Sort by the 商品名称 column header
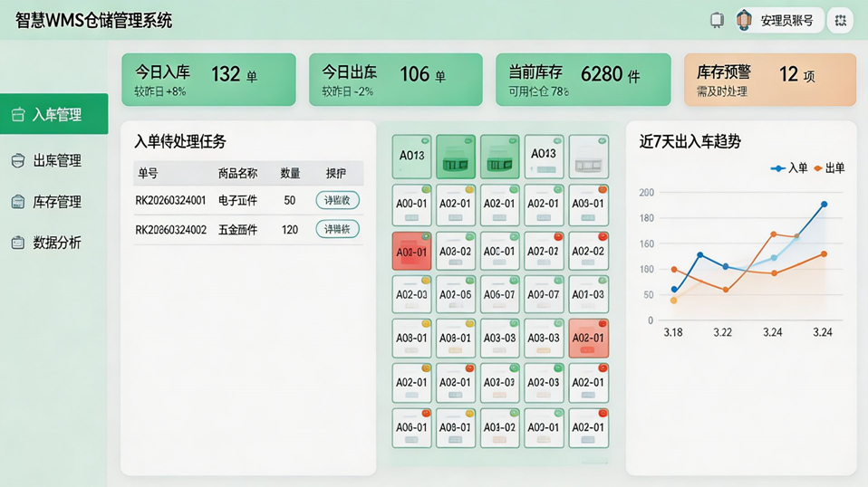 237,174
